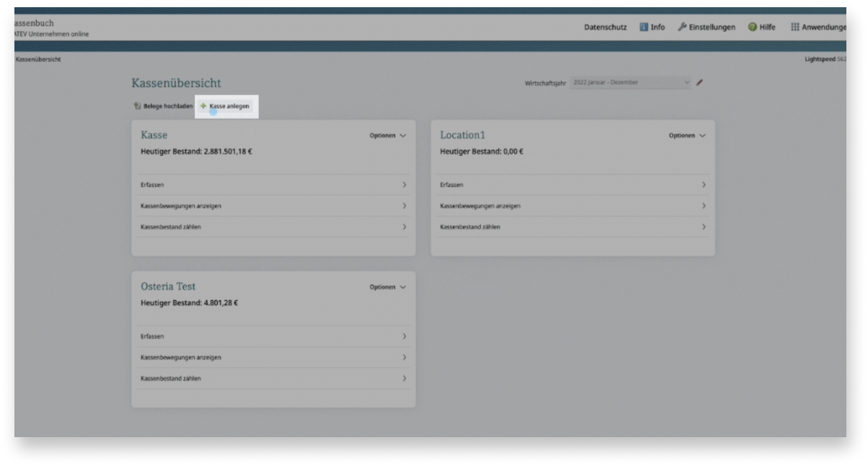Click the red pencil edit Wirtschaftsjahr icon
The width and height of the screenshot is (868, 466).
point(699,82)
